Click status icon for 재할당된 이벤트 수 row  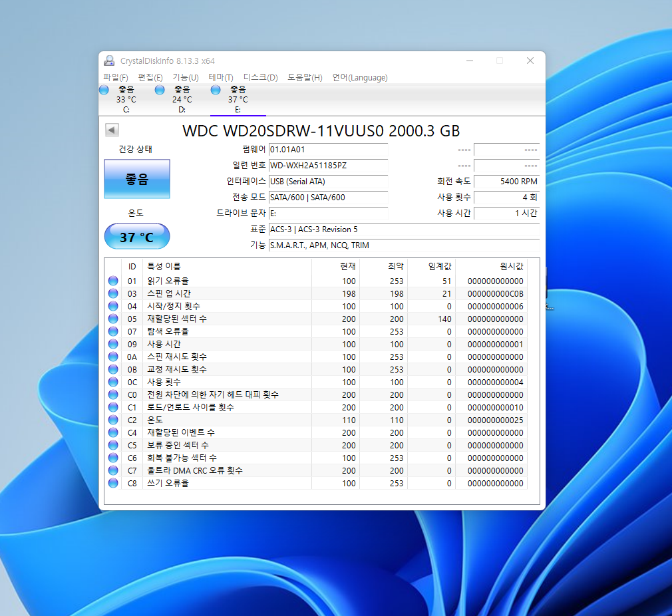click(x=113, y=432)
